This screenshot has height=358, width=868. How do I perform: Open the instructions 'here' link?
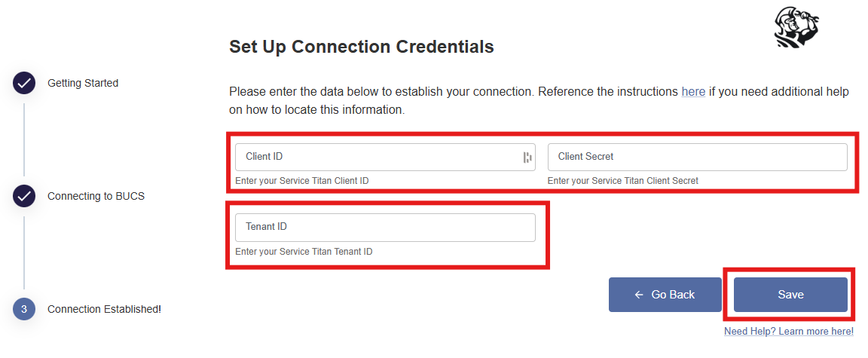point(693,91)
